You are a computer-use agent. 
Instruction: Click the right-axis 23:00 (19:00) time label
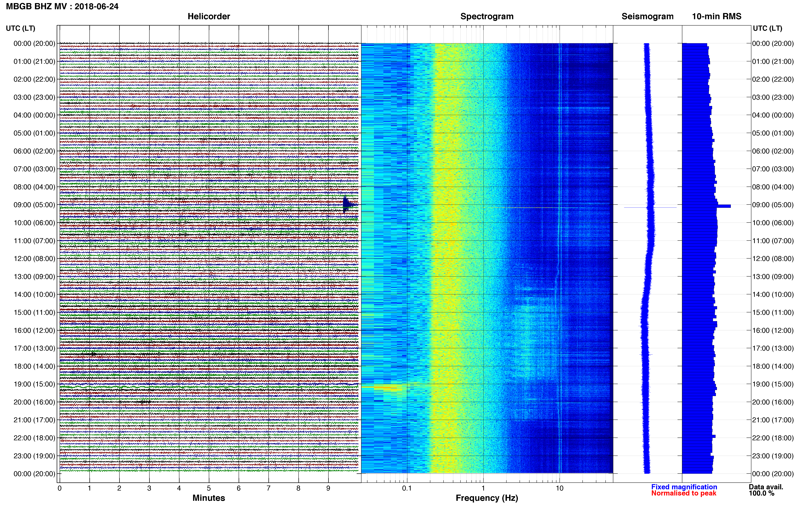(773, 456)
